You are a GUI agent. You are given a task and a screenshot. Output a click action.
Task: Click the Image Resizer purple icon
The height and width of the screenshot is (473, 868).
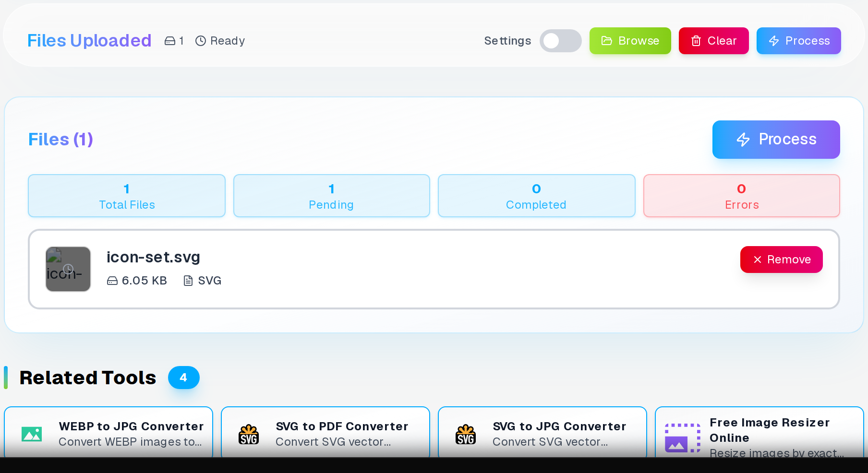(683, 438)
